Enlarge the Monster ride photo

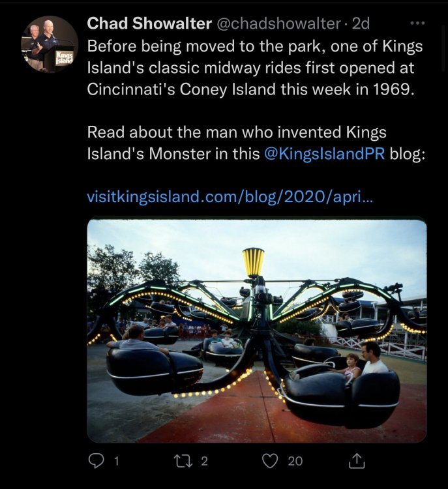257,331
